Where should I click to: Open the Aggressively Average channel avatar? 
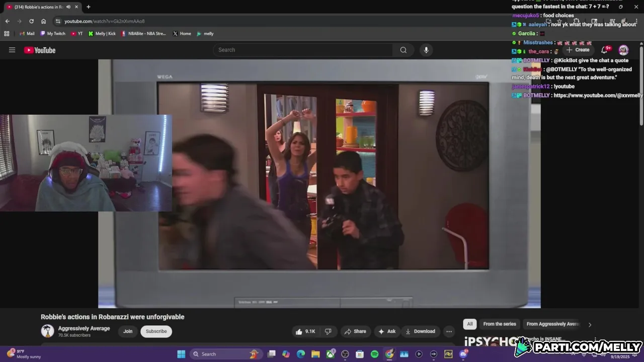(47, 331)
